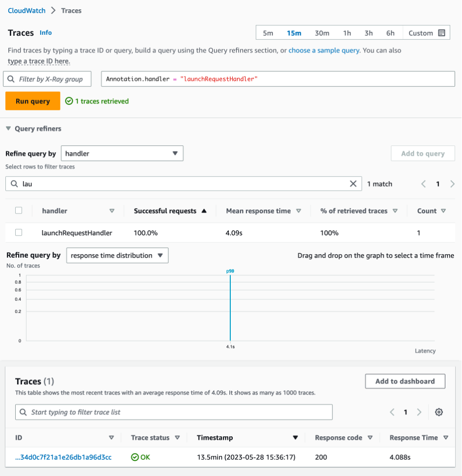Select the 30m time range
The width and height of the screenshot is (462, 476).
point(322,33)
